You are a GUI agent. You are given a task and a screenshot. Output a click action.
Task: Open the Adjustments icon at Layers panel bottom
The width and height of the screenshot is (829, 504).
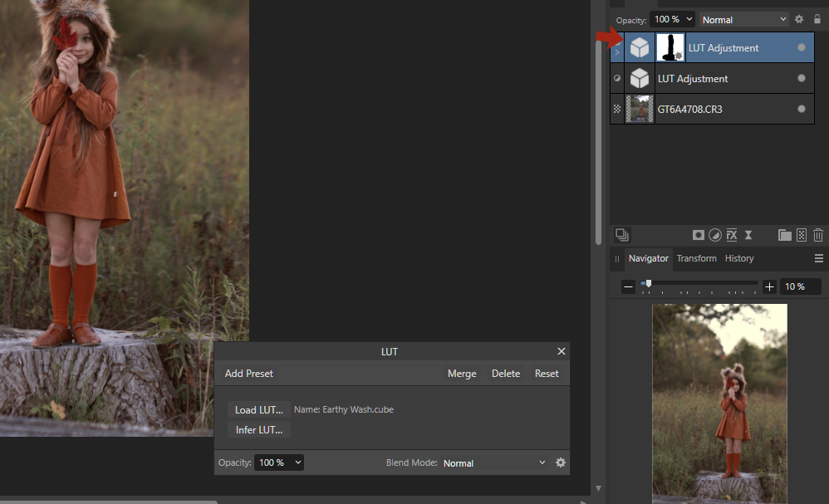[715, 235]
